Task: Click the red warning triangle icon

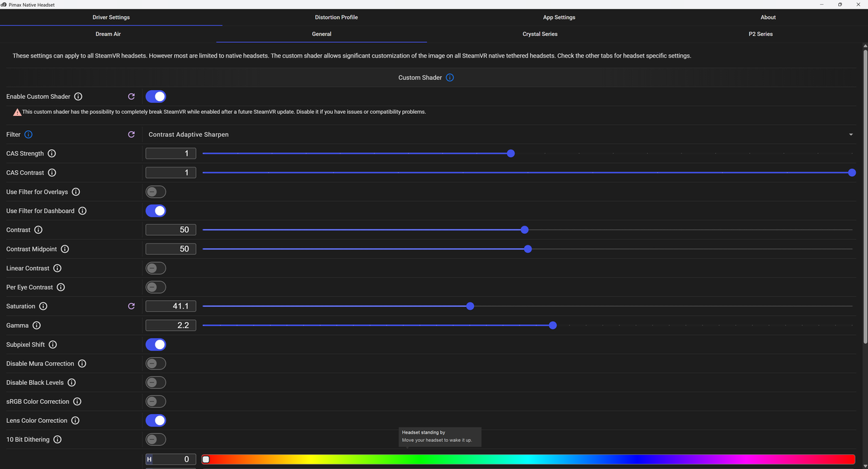Action: 17,112
